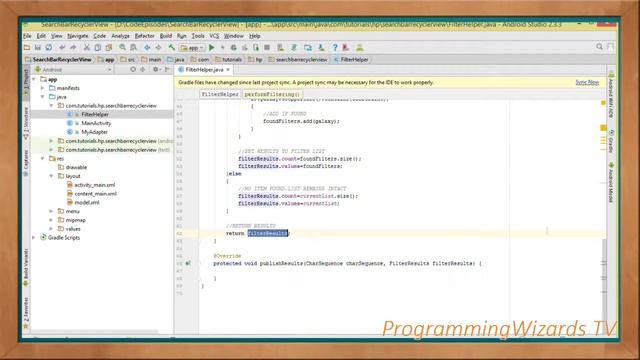Open the app run configuration dropdown
640x360 pixels.
pyautogui.click(x=192, y=48)
